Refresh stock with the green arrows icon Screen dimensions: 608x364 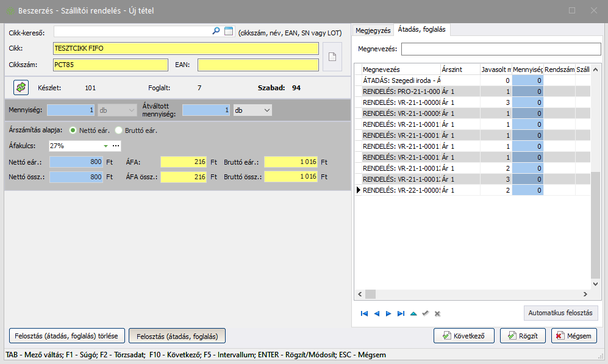[x=21, y=88]
